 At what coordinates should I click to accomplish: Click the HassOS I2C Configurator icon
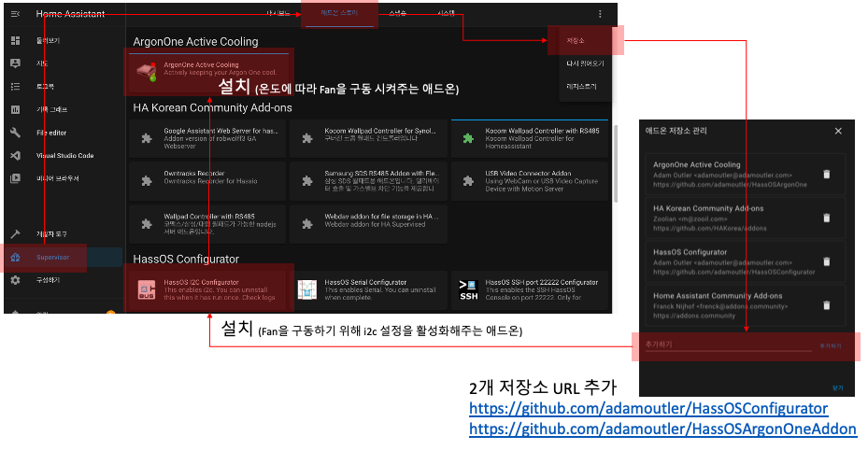(147, 289)
